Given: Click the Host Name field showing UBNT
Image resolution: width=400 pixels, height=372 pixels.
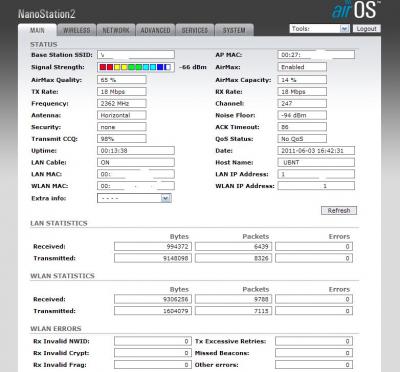Looking at the screenshot, I should [x=316, y=162].
